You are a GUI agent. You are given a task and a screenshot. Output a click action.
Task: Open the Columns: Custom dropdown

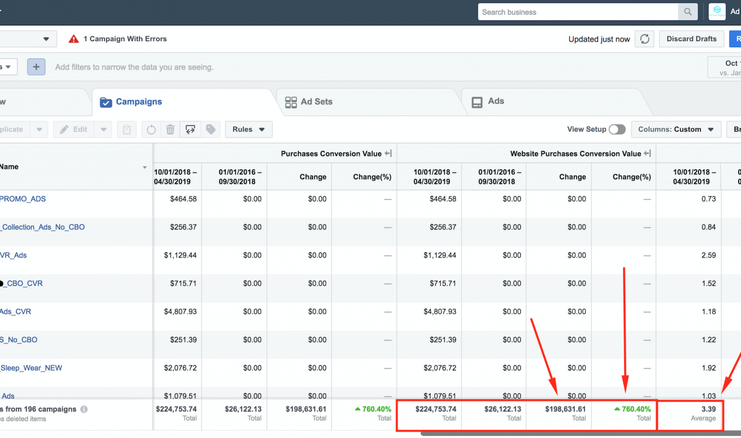point(677,129)
